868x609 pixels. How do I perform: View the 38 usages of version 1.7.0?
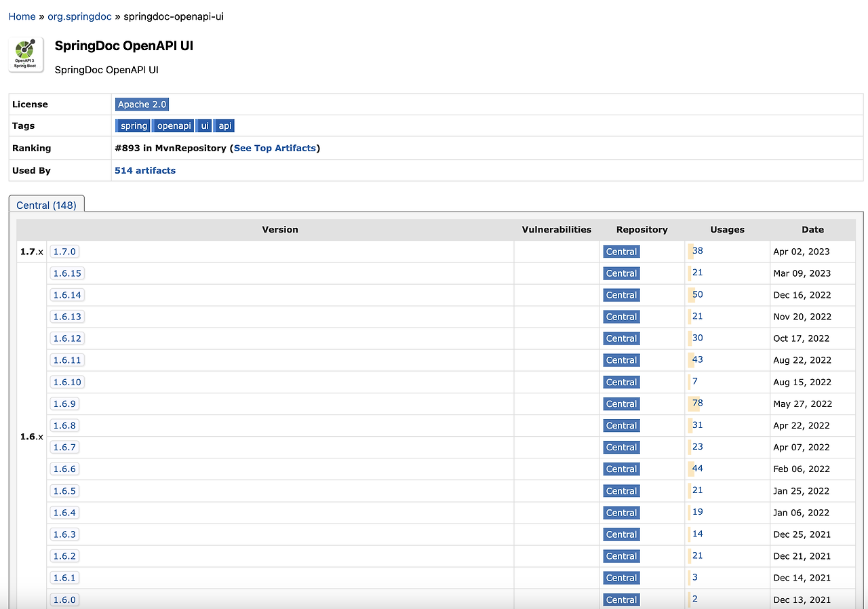pyautogui.click(x=698, y=251)
